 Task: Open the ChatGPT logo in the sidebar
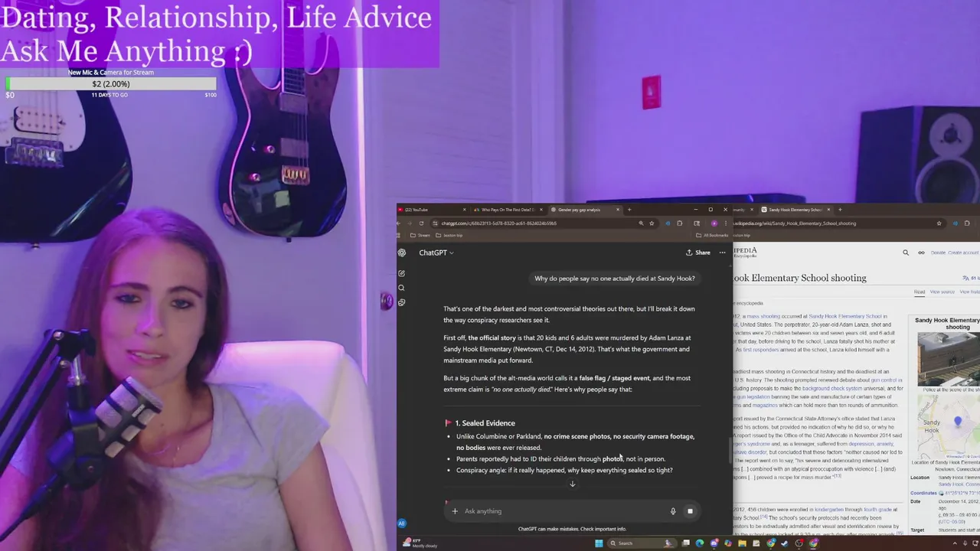click(401, 253)
